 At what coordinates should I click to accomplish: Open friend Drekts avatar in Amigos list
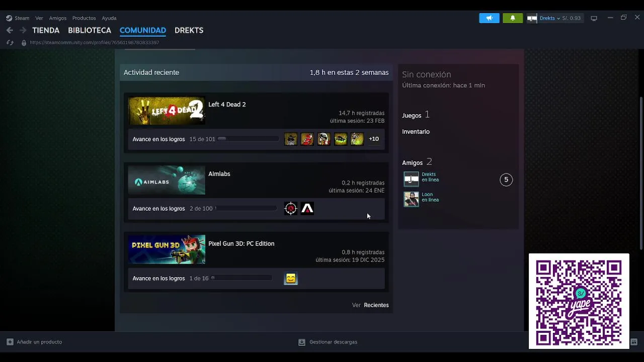(411, 179)
